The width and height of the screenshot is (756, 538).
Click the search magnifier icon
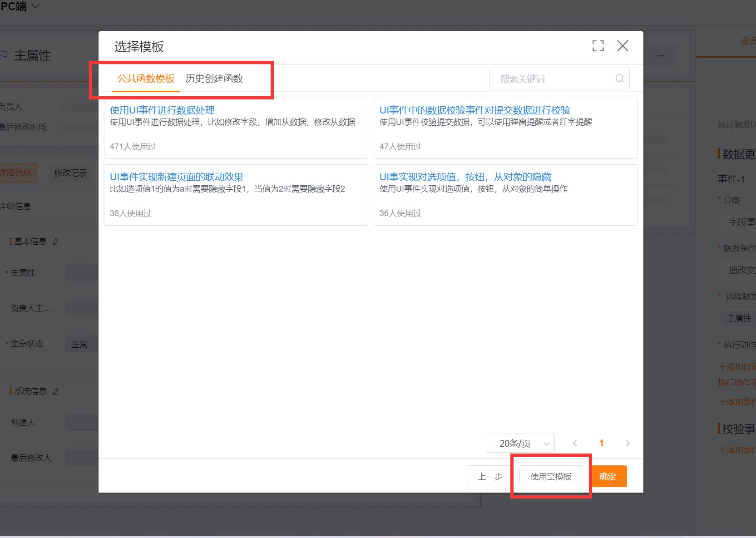pyautogui.click(x=619, y=79)
